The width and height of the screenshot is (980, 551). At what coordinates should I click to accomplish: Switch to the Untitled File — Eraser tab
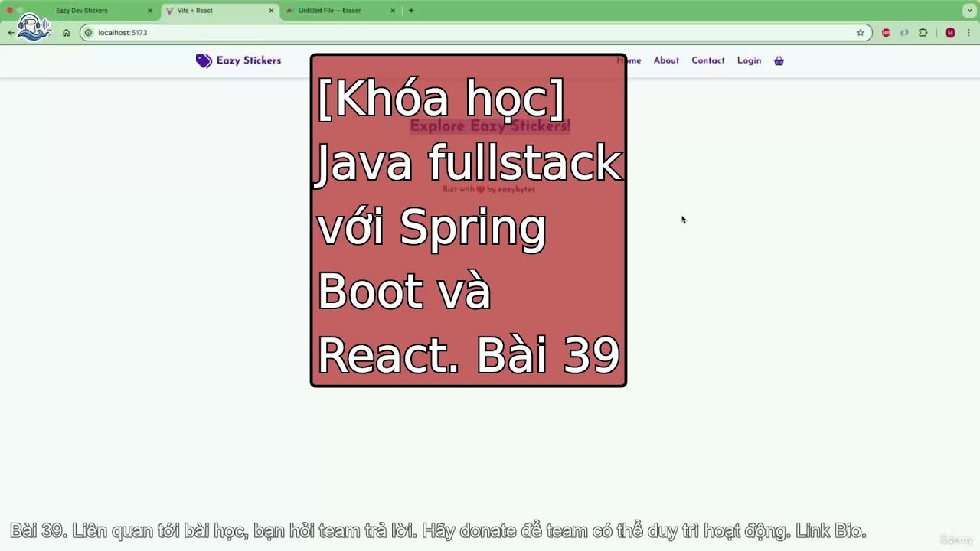(341, 11)
